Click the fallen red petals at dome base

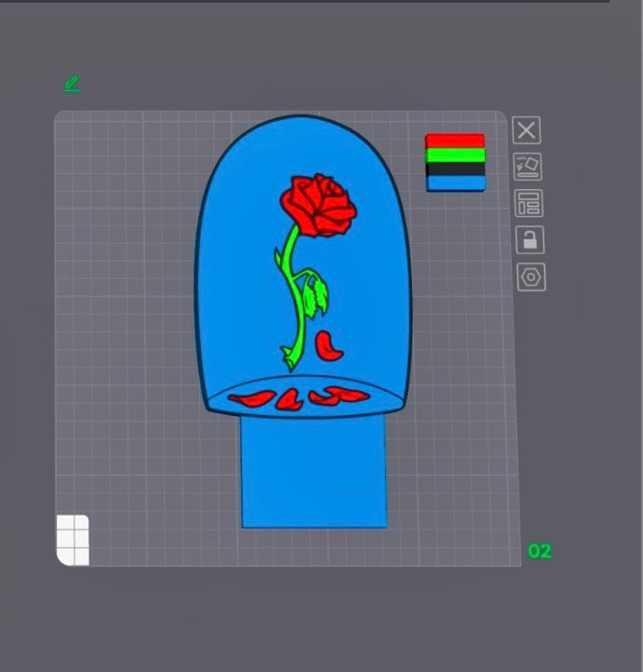[x=288, y=399]
